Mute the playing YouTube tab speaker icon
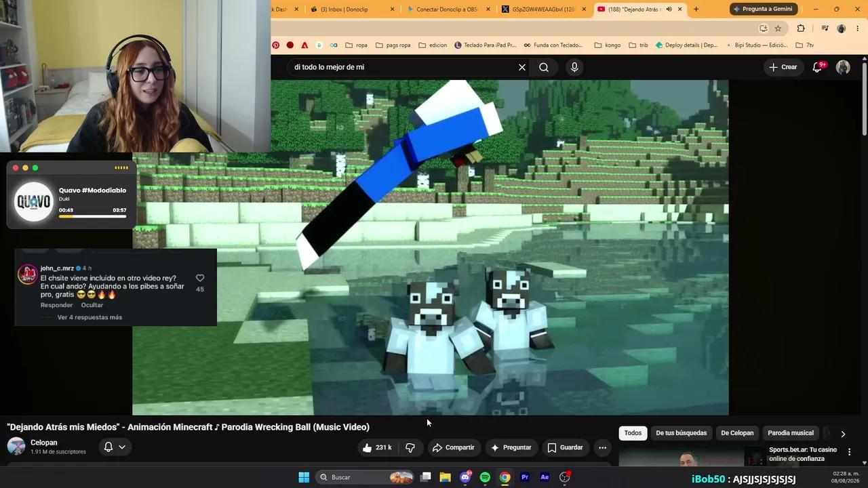Image resolution: width=868 pixels, height=488 pixels. [x=669, y=9]
